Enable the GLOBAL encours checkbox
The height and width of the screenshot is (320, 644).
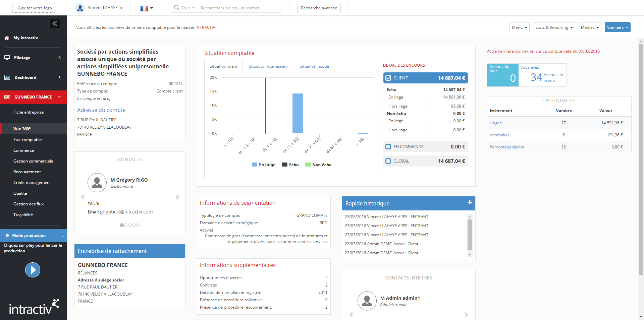click(x=388, y=161)
